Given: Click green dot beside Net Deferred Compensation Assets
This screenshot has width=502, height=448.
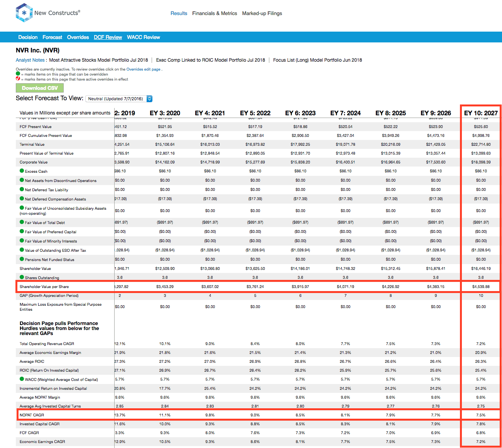Looking at the screenshot, I should [22, 199].
